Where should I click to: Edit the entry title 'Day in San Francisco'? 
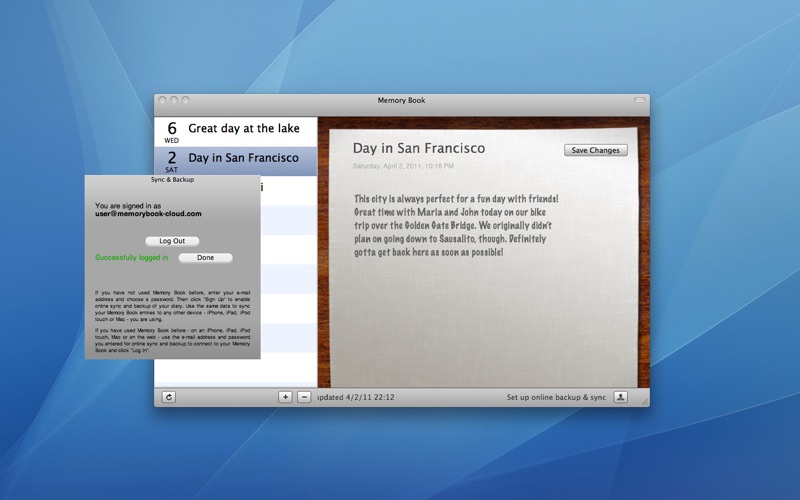coord(418,148)
